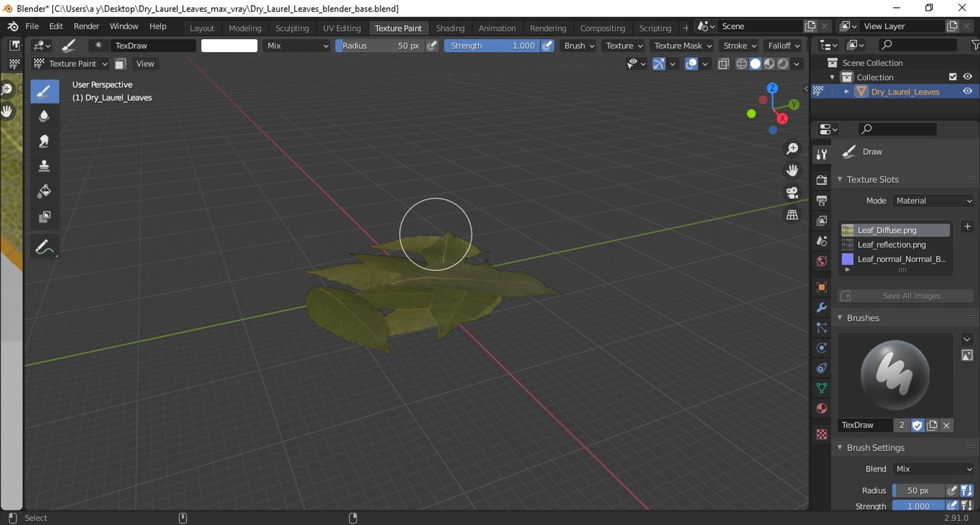Viewport: 980px width, 525px height.
Task: Open the Active Tool properties tab
Action: (821, 154)
